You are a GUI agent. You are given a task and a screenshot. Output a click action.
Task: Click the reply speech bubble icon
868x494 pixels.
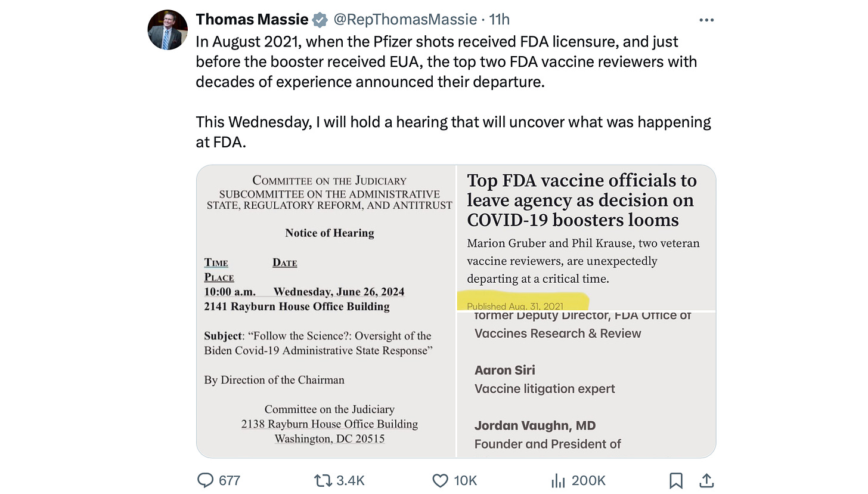(204, 480)
